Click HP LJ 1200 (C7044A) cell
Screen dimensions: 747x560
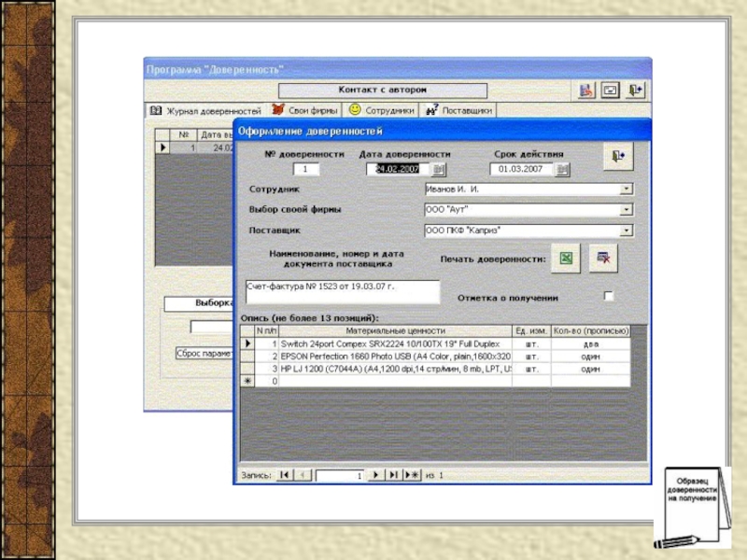pyautogui.click(x=395, y=369)
